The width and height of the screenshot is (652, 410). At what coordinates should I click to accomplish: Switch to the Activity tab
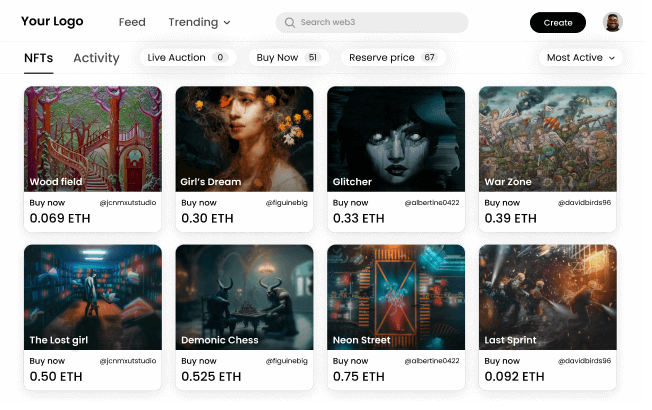click(96, 58)
